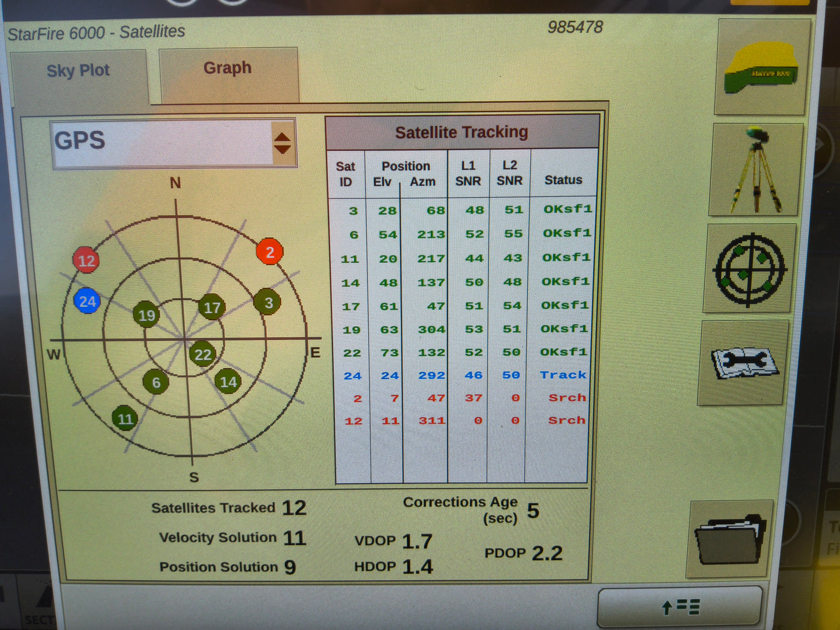Image resolution: width=840 pixels, height=630 pixels.
Task: Open the satellite crosshair sky view icon
Action: pyautogui.click(x=749, y=269)
